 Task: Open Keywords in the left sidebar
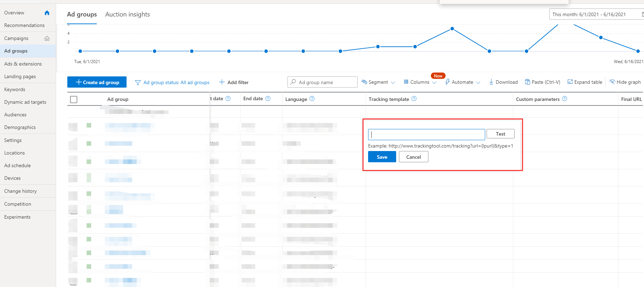coord(15,89)
